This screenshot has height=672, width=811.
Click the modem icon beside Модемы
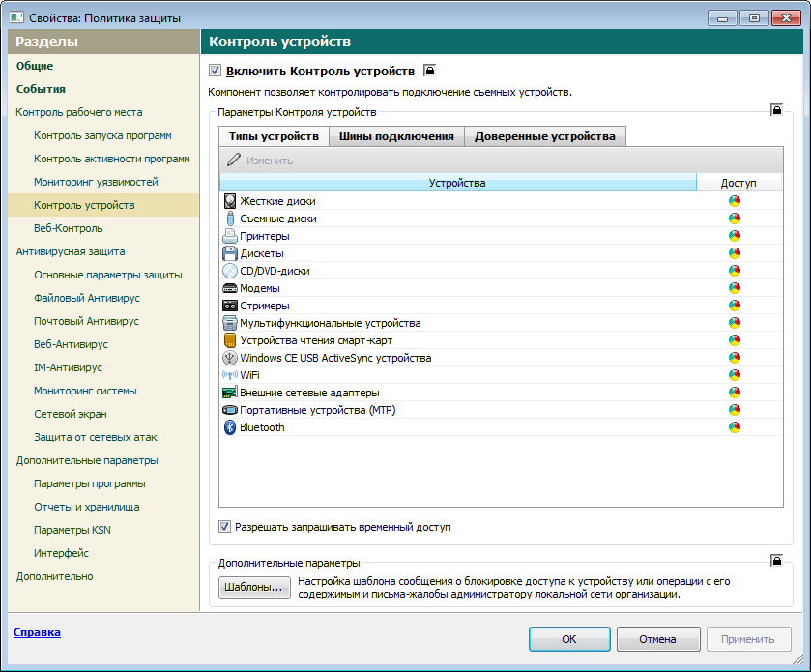[x=230, y=288]
